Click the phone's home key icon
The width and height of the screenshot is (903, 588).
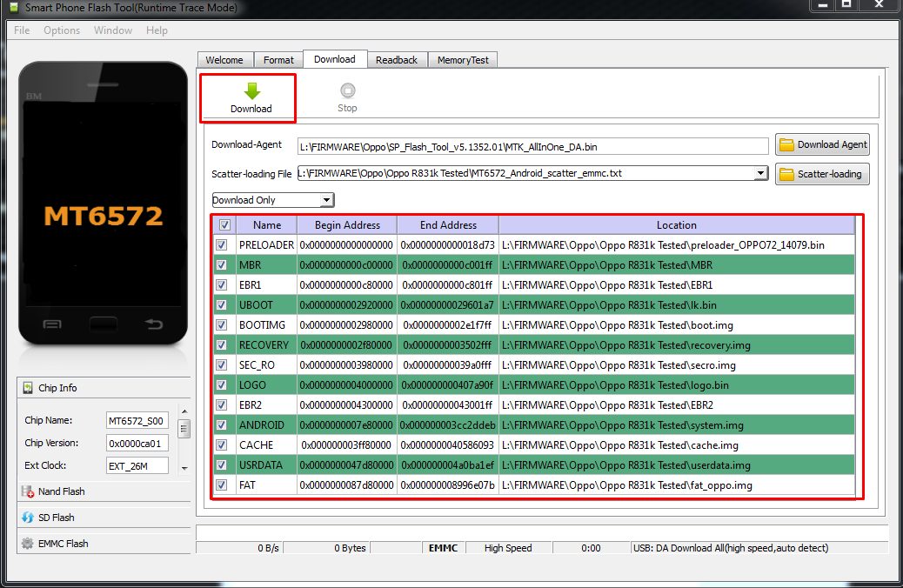tap(103, 324)
